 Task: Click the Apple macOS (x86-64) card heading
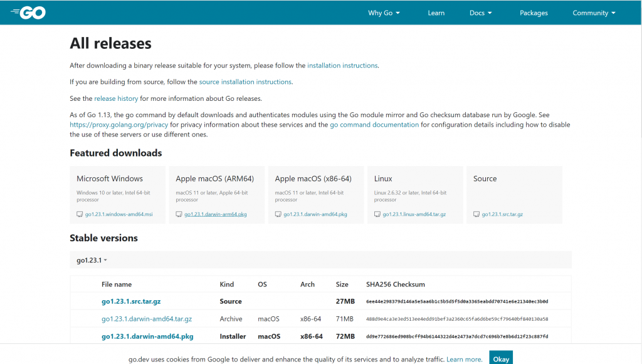pyautogui.click(x=313, y=179)
